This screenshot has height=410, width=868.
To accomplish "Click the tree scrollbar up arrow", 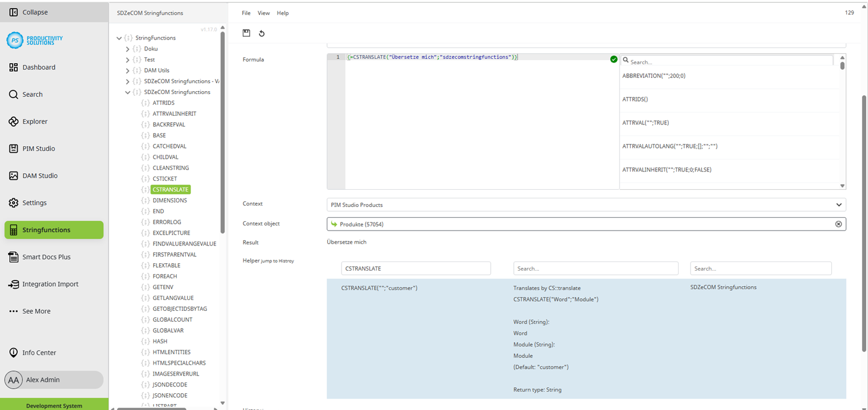I will pyautogui.click(x=223, y=28).
